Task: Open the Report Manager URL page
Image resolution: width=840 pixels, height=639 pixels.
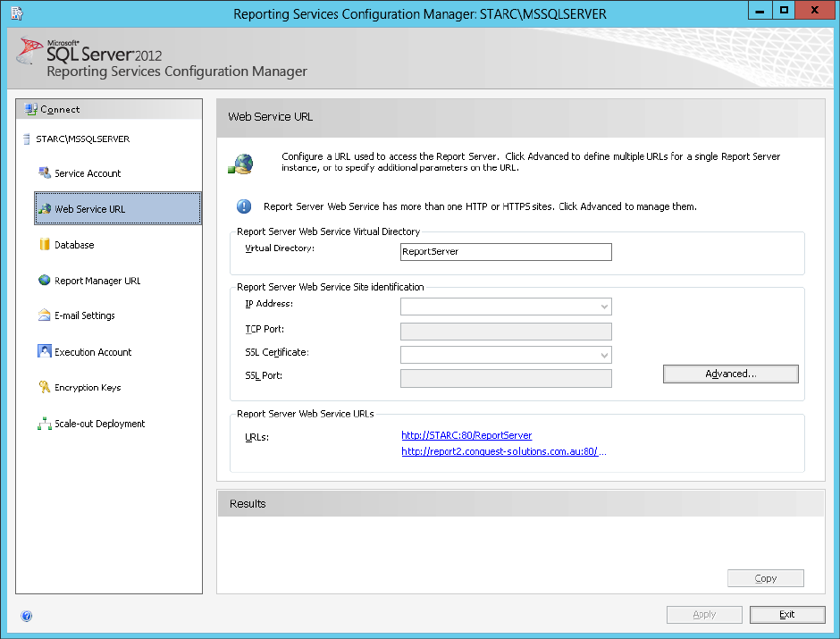Action: [x=97, y=281]
